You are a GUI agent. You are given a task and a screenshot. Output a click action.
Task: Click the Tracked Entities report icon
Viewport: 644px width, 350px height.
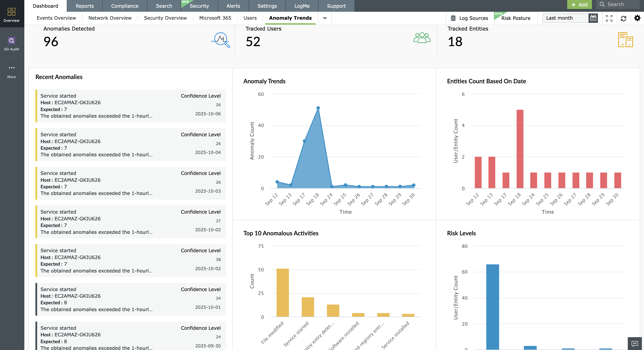(626, 40)
